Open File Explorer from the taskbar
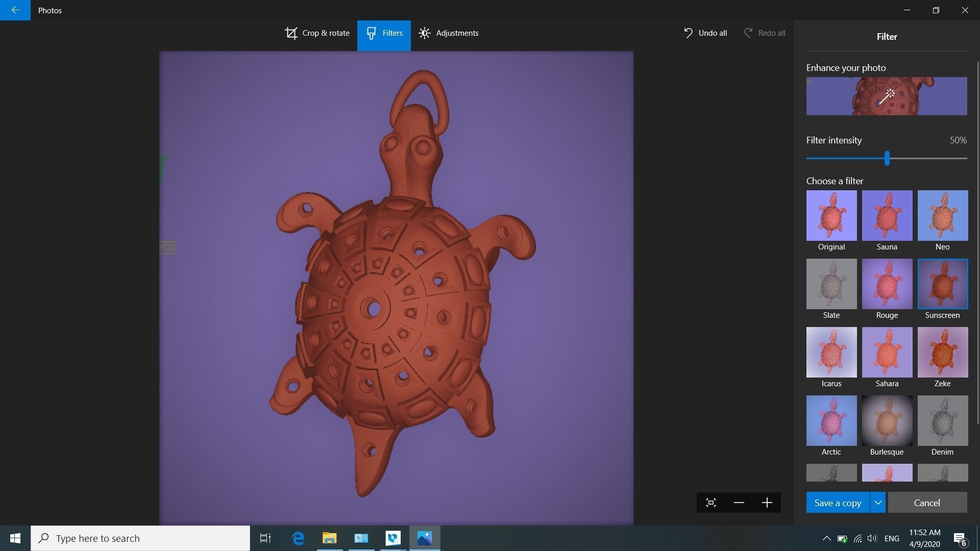 [330, 538]
